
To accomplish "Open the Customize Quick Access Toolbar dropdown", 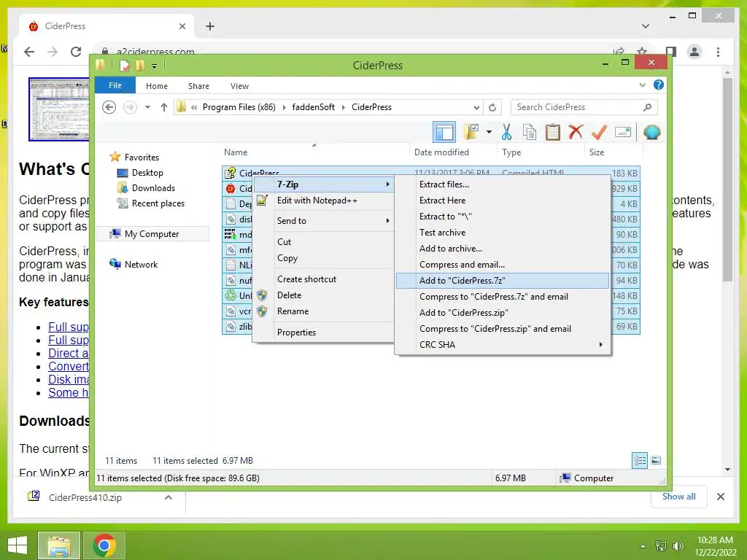I will pos(155,66).
